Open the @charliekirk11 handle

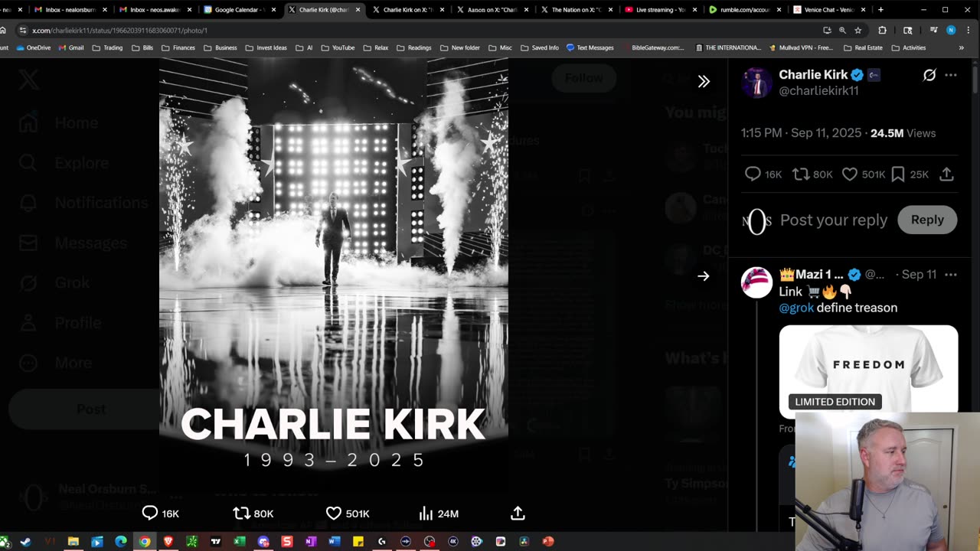pos(818,90)
